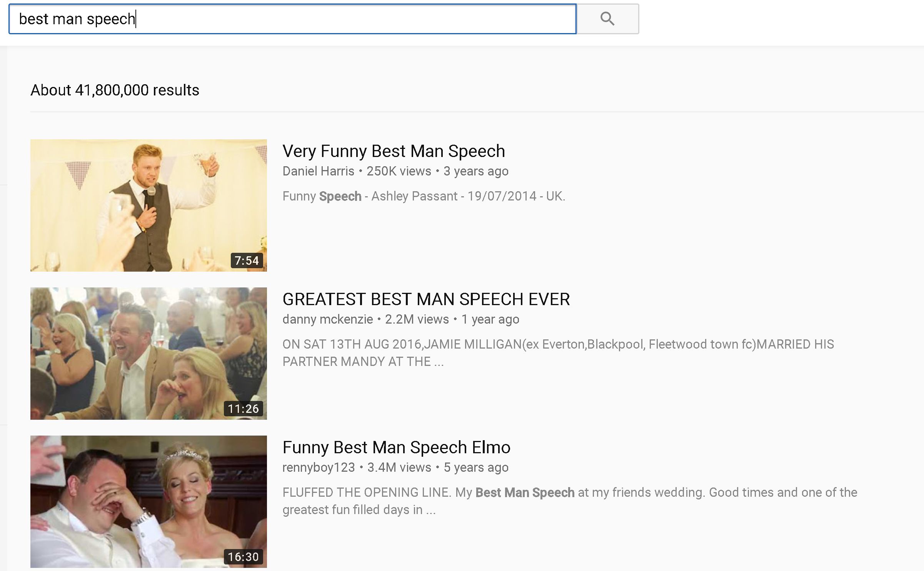This screenshot has height=571, width=924.
Task: Click the 'best man speech' search field
Action: pos(292,19)
